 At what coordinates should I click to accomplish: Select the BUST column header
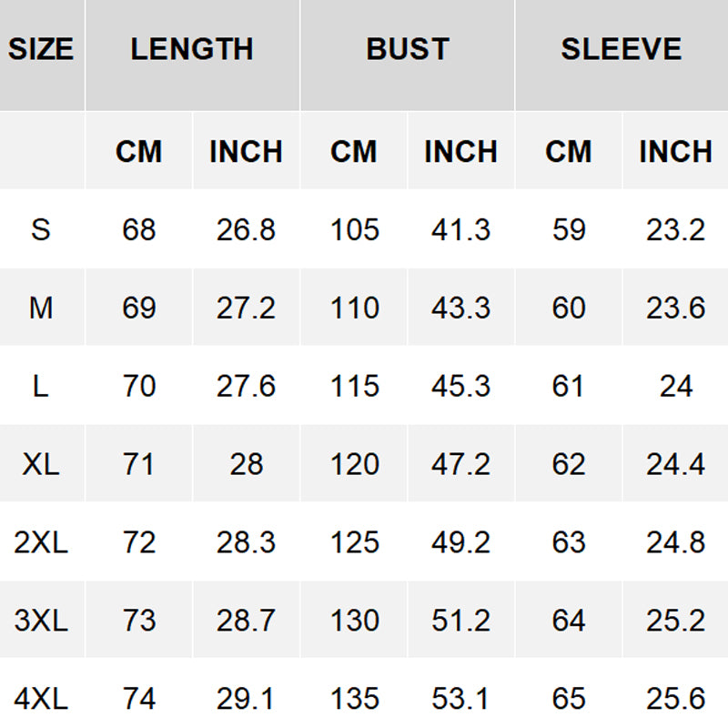pyautogui.click(x=408, y=49)
